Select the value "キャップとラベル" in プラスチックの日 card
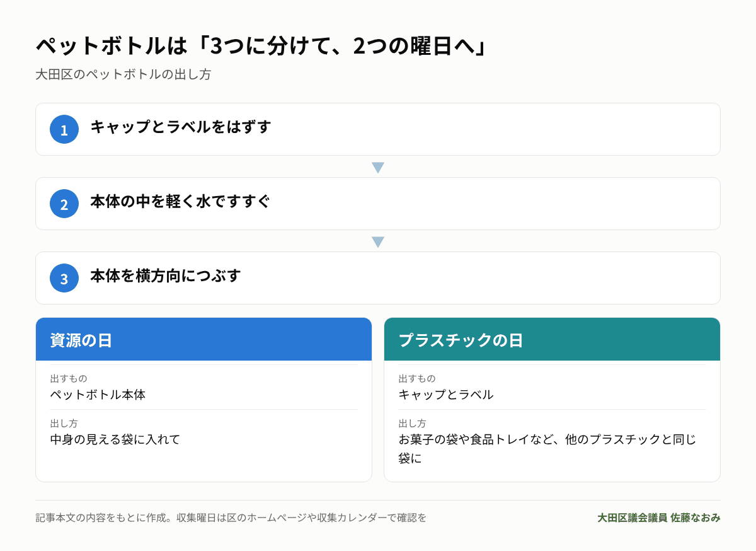The image size is (756, 551). 446,395
